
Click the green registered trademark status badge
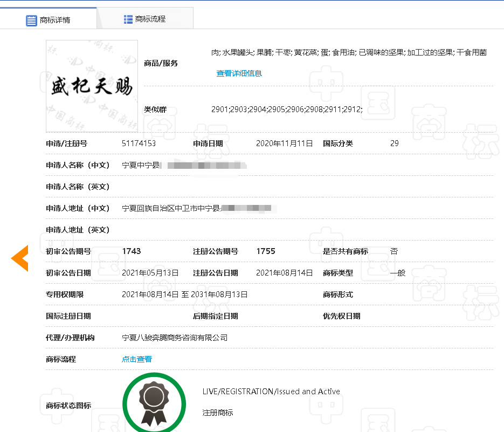point(154,403)
